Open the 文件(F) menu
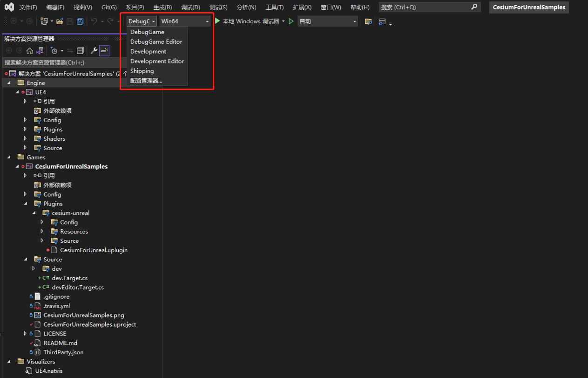 coord(28,7)
